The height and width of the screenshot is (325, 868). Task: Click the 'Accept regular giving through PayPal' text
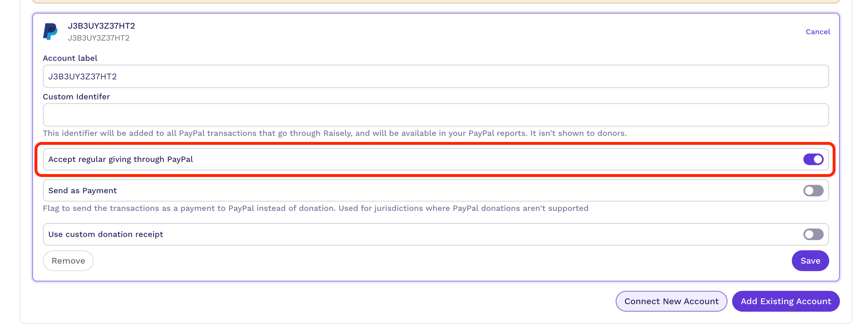tap(120, 159)
